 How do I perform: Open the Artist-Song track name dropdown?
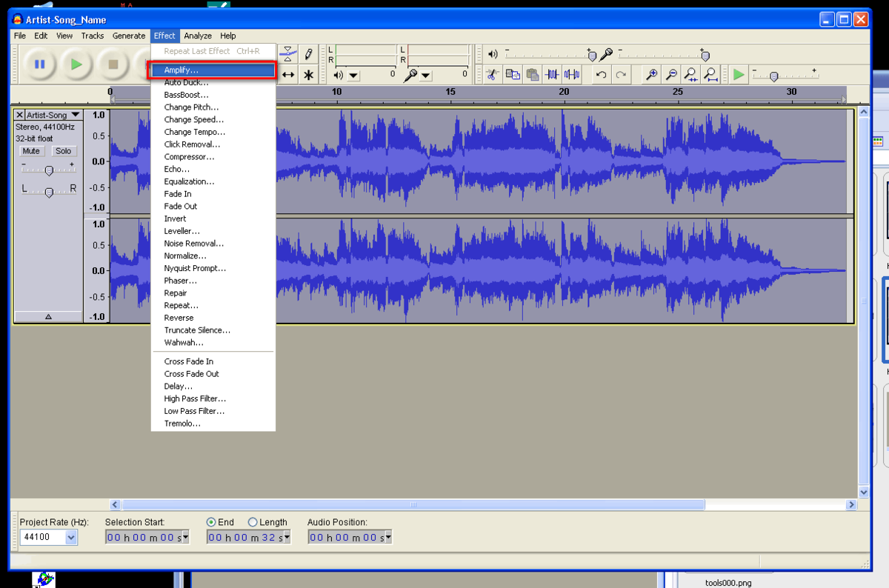pos(75,116)
